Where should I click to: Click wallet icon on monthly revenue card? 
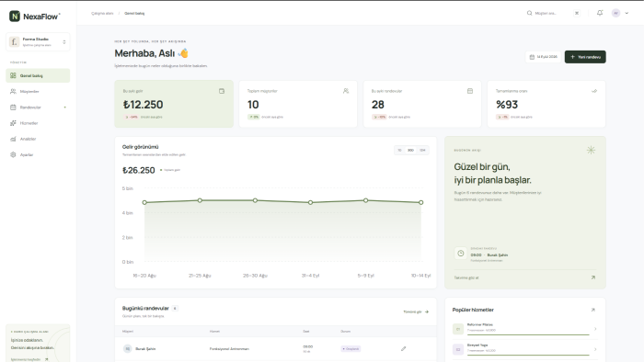pos(222,91)
